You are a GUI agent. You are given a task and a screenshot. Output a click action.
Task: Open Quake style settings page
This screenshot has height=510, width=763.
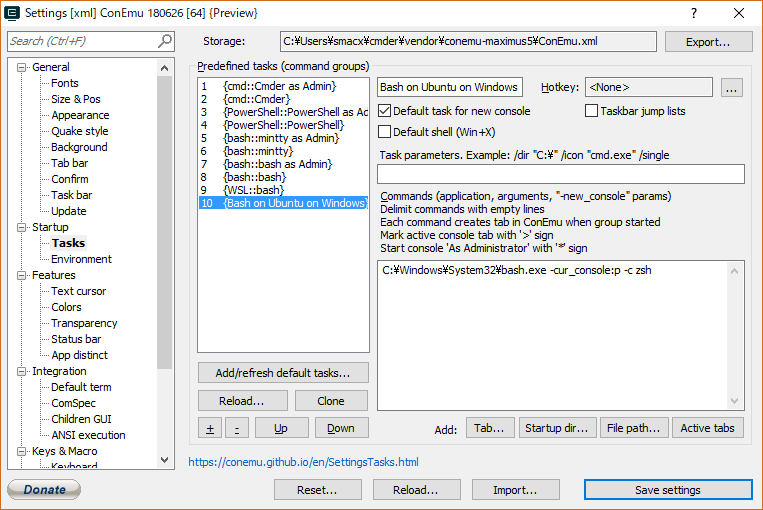80,131
